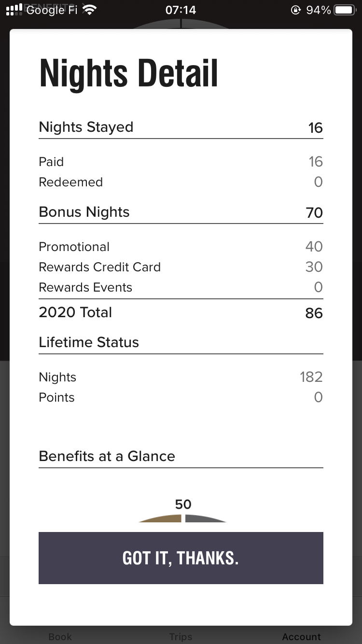Switch to the Trips tab

[x=181, y=637]
